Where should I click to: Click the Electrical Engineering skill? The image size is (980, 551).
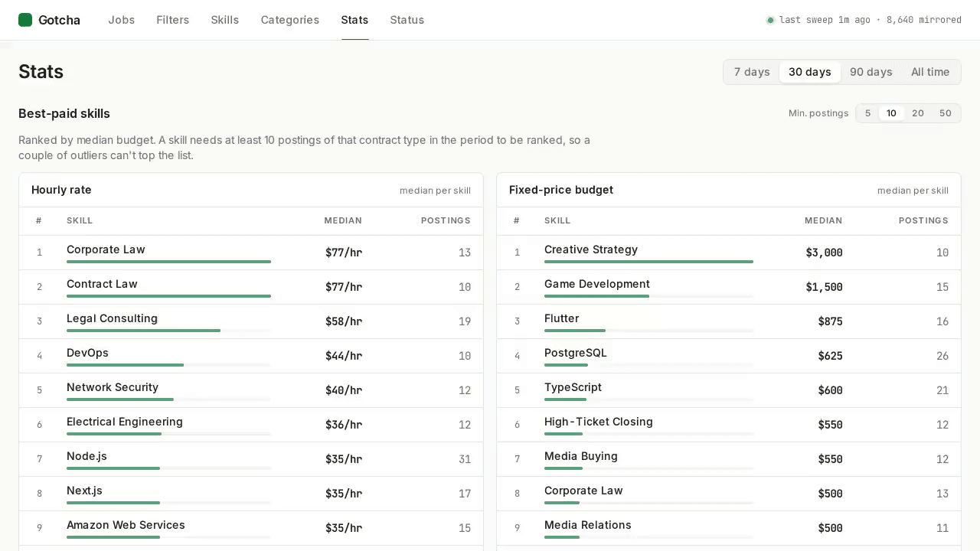(125, 422)
